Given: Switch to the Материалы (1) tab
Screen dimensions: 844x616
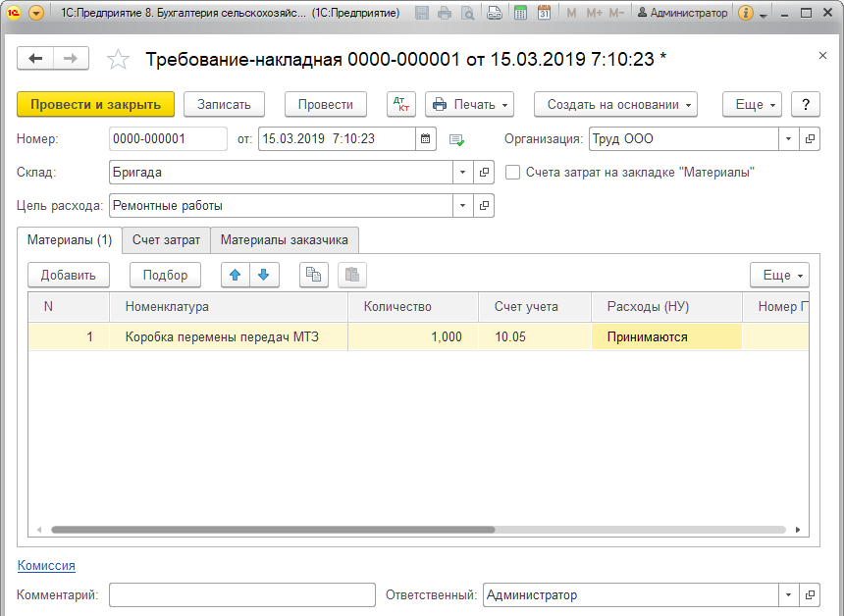Looking at the screenshot, I should [x=70, y=240].
